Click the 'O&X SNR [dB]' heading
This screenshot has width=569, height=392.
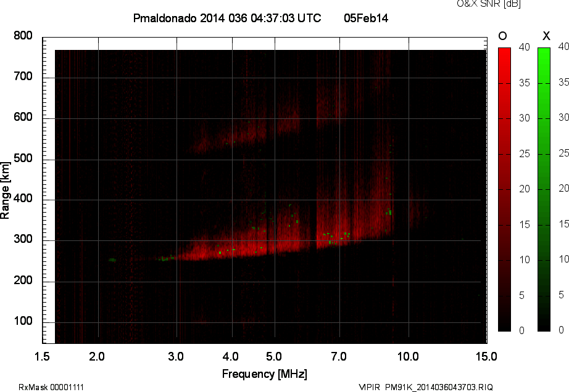point(488,4)
